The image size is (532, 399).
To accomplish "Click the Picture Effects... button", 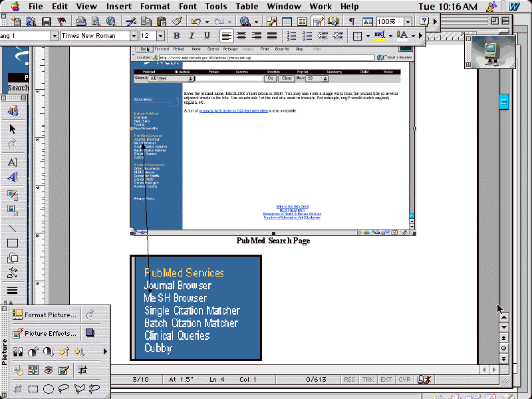I will (x=45, y=333).
